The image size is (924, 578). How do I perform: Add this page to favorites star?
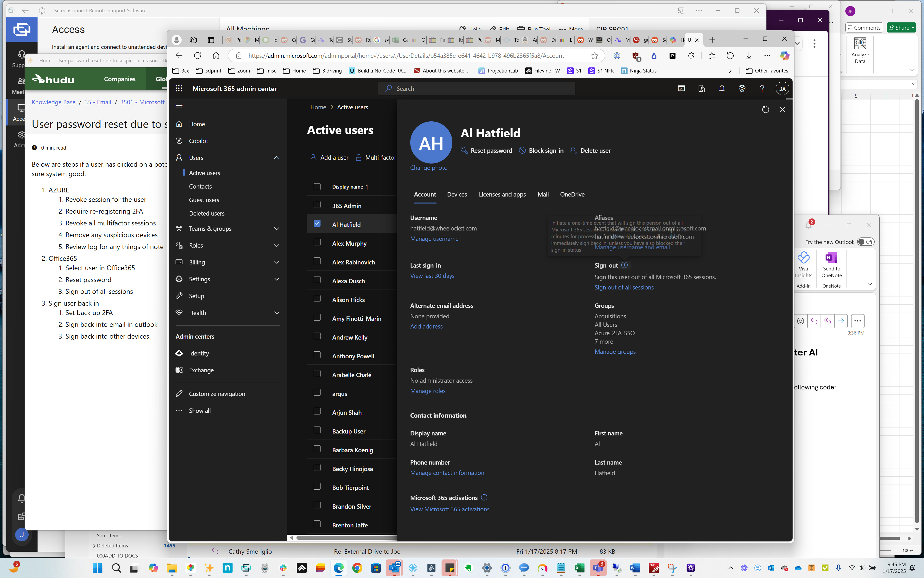point(595,56)
